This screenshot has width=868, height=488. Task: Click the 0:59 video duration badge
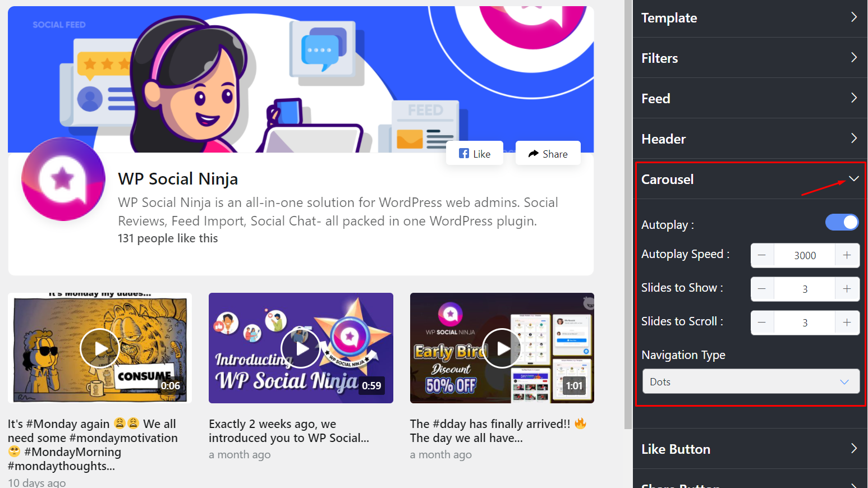pos(371,385)
